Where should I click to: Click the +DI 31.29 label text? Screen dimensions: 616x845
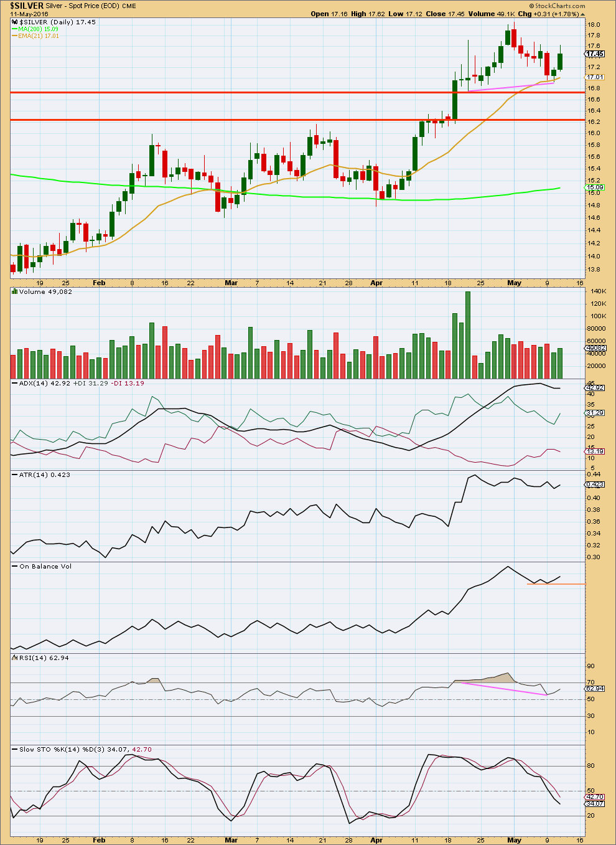pyautogui.click(x=91, y=384)
